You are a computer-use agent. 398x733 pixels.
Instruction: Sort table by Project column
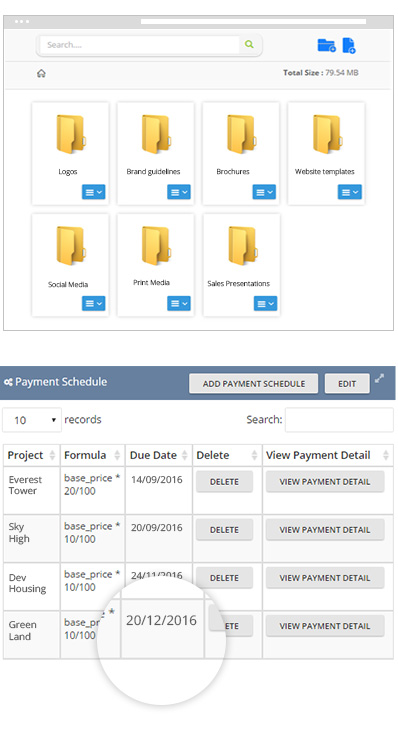[x=31, y=455]
